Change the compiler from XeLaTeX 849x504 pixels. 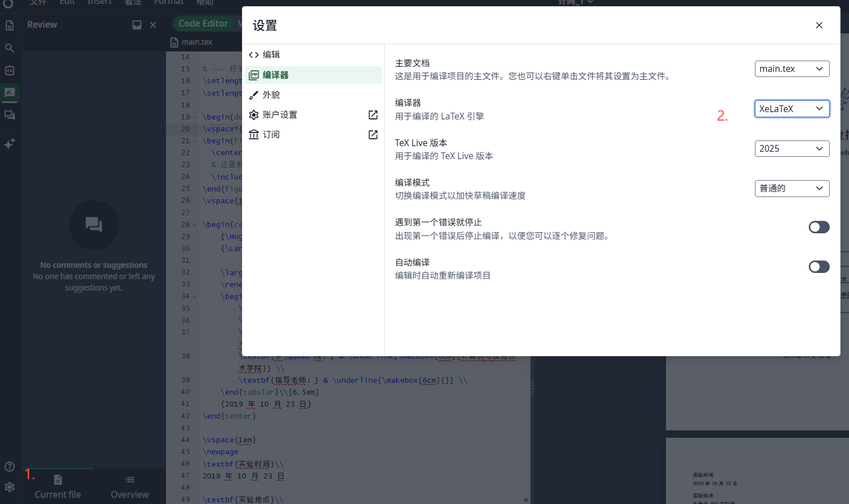pyautogui.click(x=792, y=108)
